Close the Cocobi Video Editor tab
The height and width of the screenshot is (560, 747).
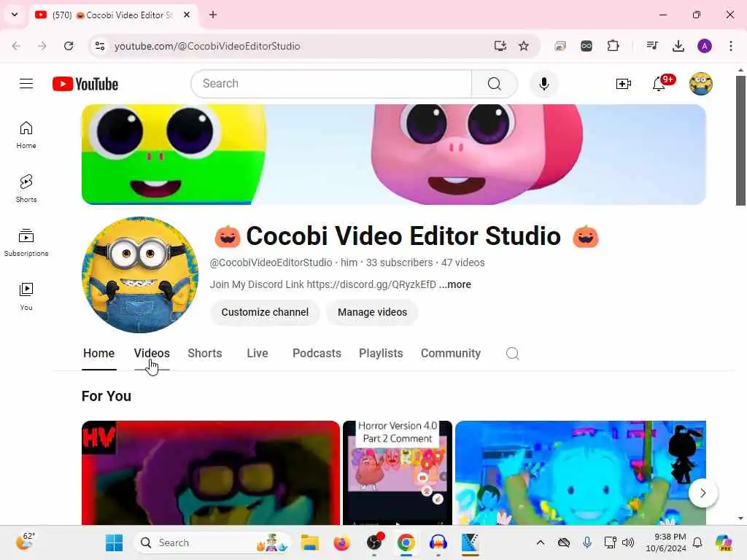187,15
